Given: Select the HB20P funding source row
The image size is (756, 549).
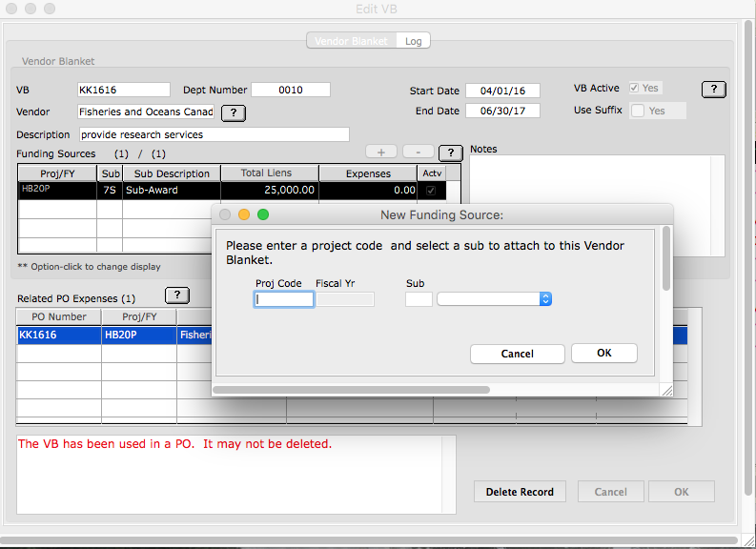Looking at the screenshot, I should (x=232, y=191).
